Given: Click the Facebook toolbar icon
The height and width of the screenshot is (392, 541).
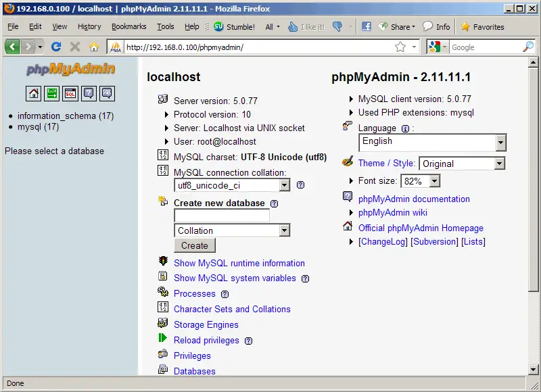Looking at the screenshot, I should (x=366, y=26).
